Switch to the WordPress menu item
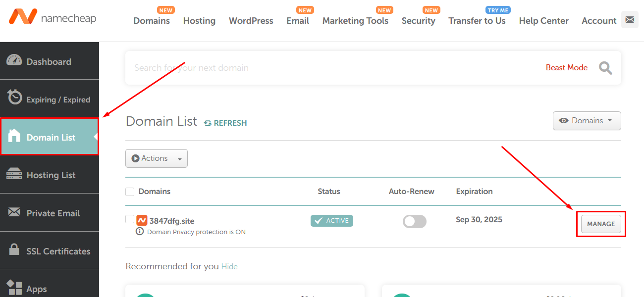The height and width of the screenshot is (297, 644). [251, 21]
